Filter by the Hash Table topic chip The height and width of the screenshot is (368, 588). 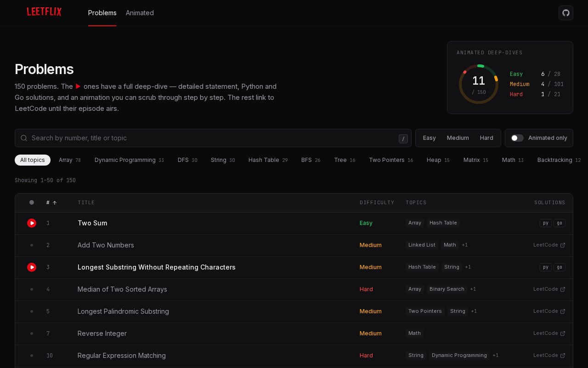click(268, 160)
